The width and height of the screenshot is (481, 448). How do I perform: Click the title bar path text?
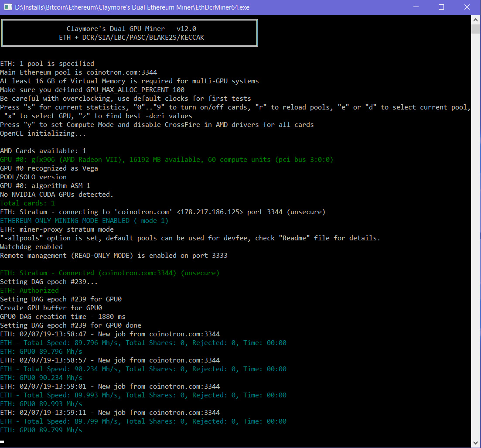(132, 7)
